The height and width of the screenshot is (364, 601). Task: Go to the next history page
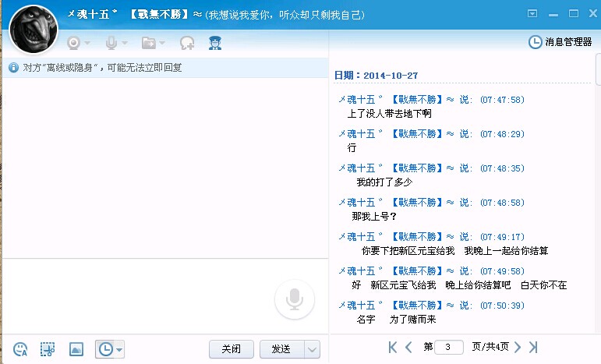517,347
